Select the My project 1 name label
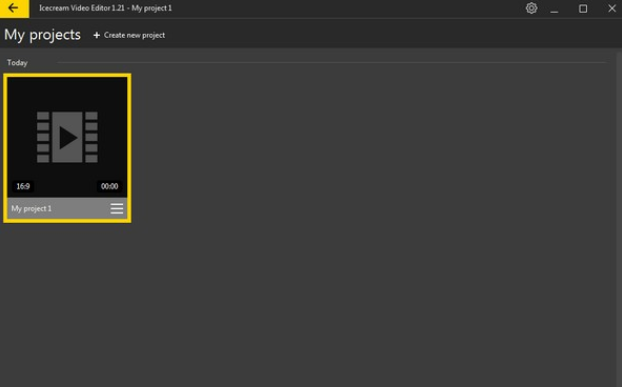The image size is (622, 387). pos(31,209)
